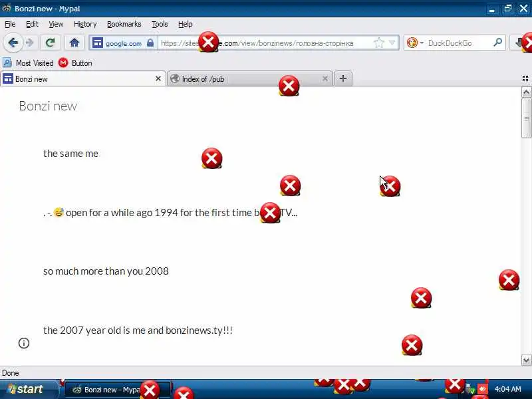Reload the page with the green refresh icon

pos(51,43)
